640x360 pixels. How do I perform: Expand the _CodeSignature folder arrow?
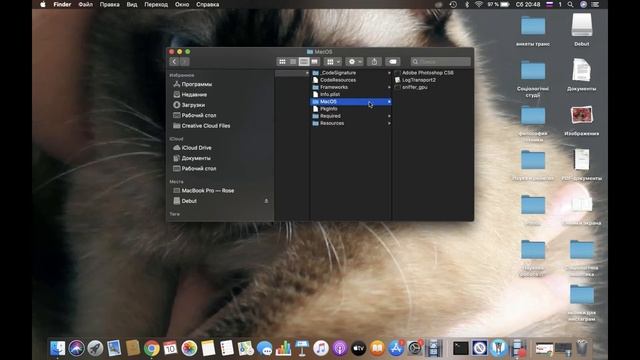point(389,73)
